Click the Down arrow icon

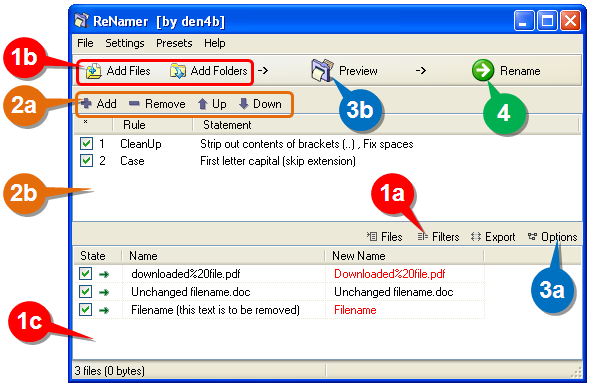click(244, 104)
